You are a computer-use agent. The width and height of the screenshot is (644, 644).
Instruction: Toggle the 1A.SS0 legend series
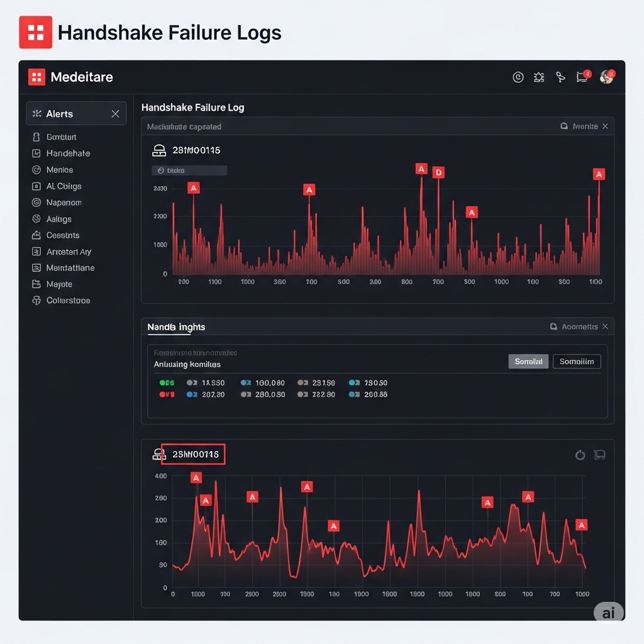[x=206, y=383]
